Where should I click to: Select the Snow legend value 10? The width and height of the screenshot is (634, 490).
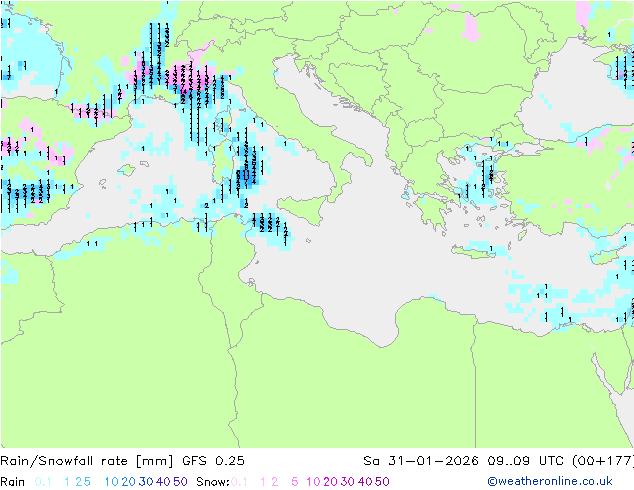pyautogui.click(x=313, y=482)
